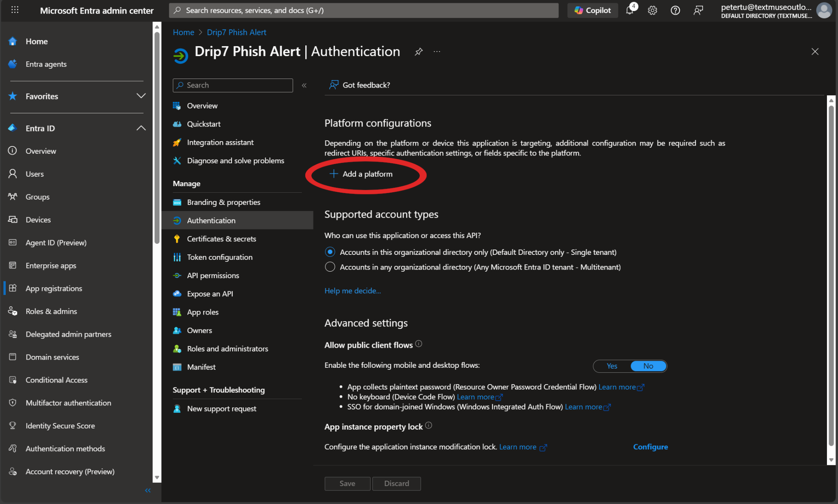Click info icon beside App instance property lock
838x504 pixels.
tap(428, 425)
